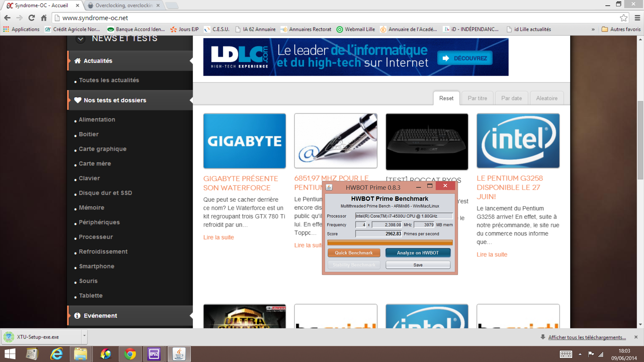This screenshot has width=644, height=362.
Task: Open the Jours EJP bookmark
Action: (x=184, y=29)
